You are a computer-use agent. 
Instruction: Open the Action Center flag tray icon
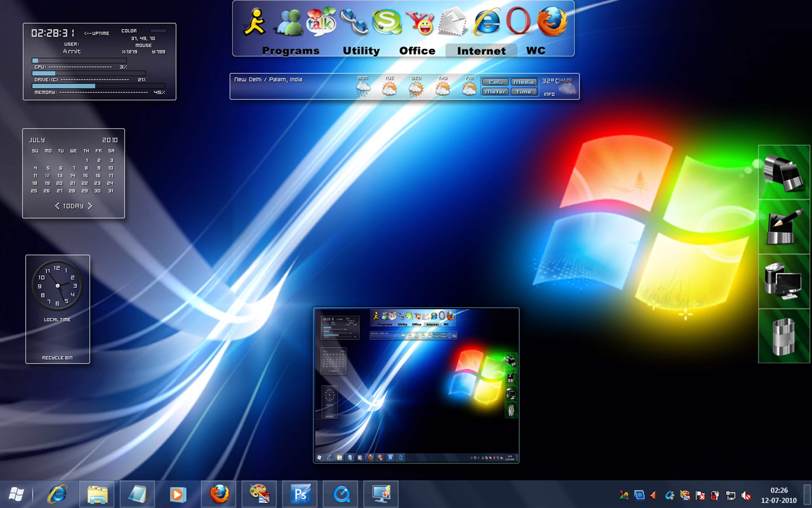click(700, 495)
